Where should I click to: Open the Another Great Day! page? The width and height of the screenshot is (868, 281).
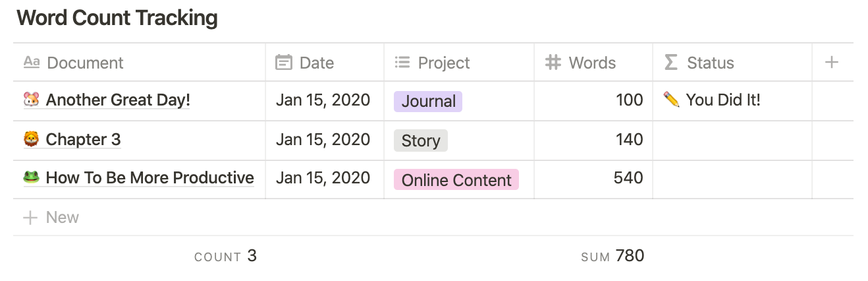[118, 100]
